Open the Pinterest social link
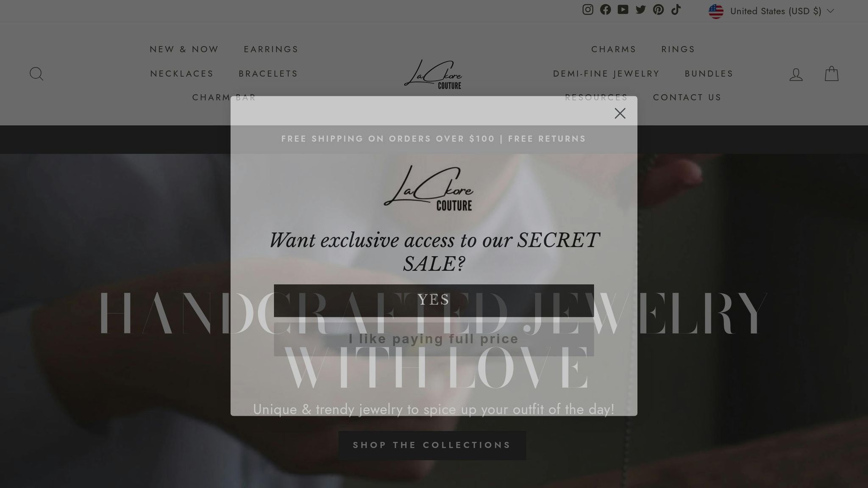 (x=658, y=10)
